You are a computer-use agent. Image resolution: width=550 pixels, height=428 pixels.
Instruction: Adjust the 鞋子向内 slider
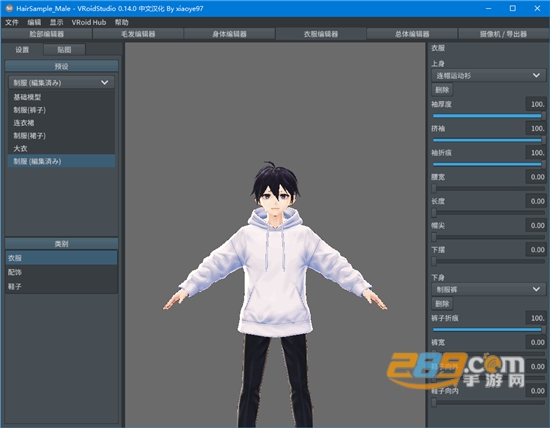(x=489, y=403)
